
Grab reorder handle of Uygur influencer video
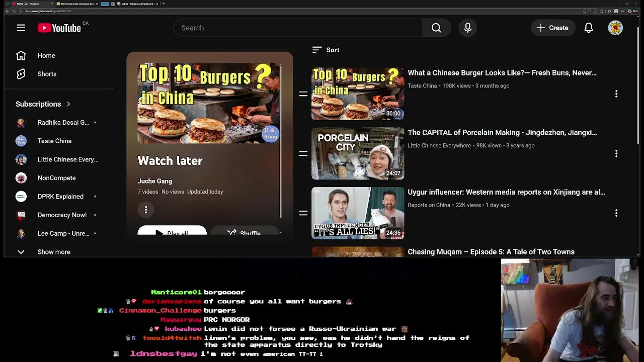tap(303, 213)
